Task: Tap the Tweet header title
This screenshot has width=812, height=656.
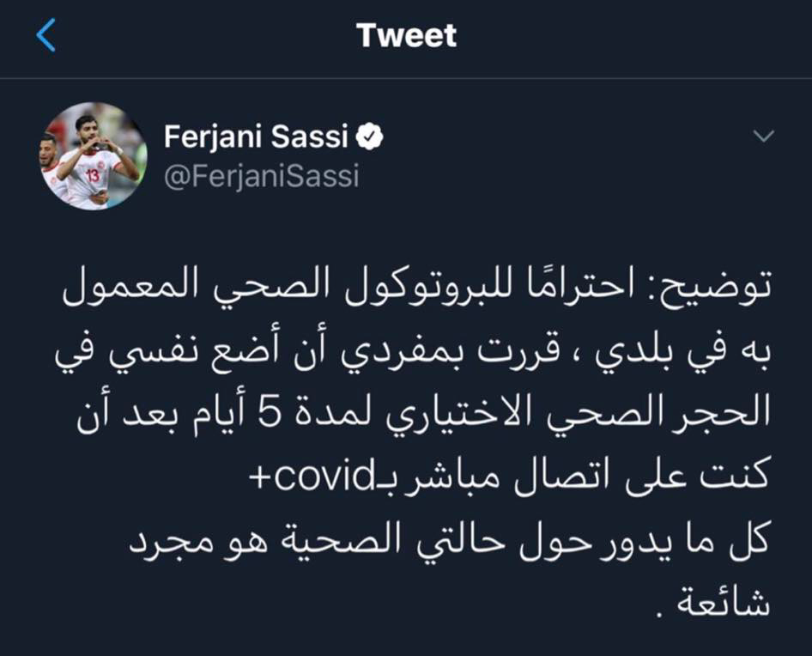Action: click(x=407, y=36)
